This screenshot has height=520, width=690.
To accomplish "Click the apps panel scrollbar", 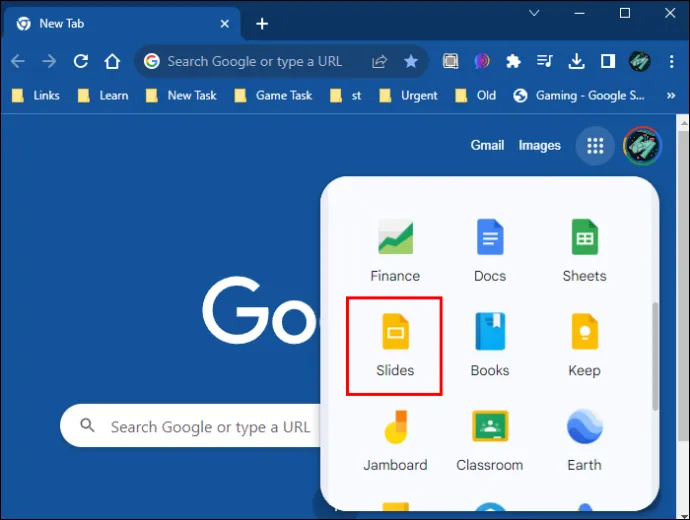I will 655,356.
